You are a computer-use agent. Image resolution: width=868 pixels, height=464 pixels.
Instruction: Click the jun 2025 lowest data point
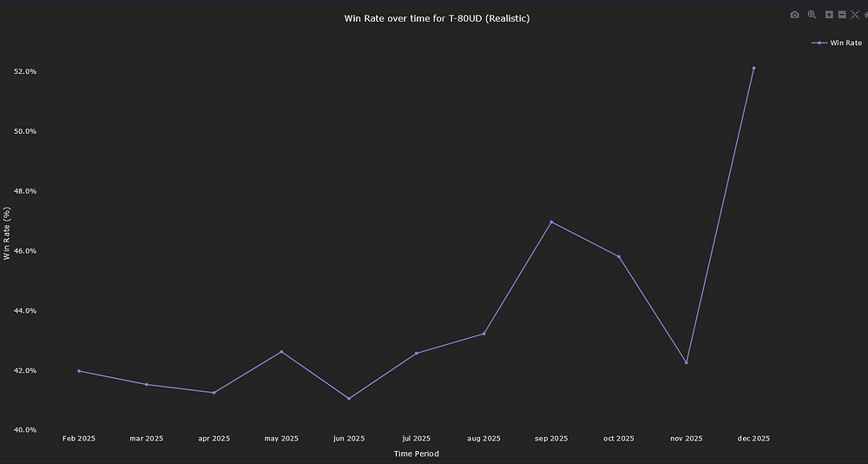[349, 399]
